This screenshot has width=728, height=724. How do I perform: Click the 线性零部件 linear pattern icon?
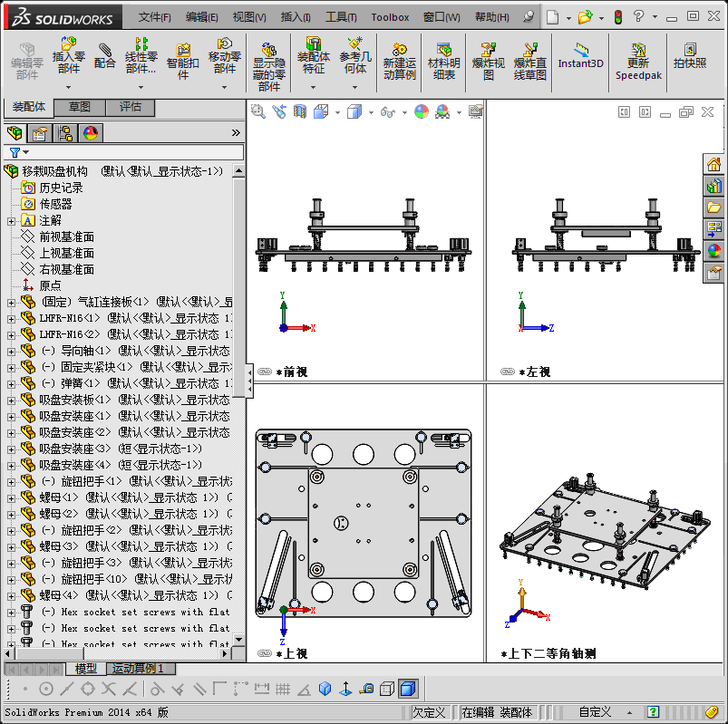(141, 55)
